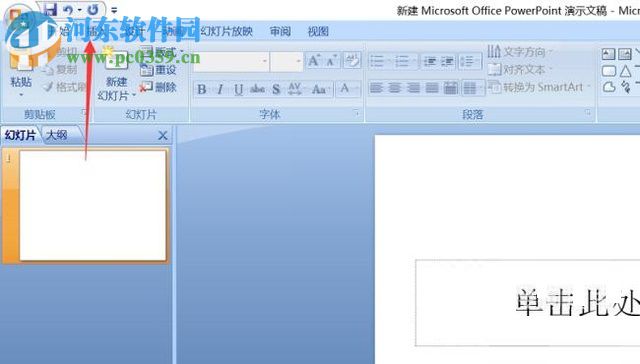Open Character Spacing (AV) options
The image size is (640, 364).
295,89
